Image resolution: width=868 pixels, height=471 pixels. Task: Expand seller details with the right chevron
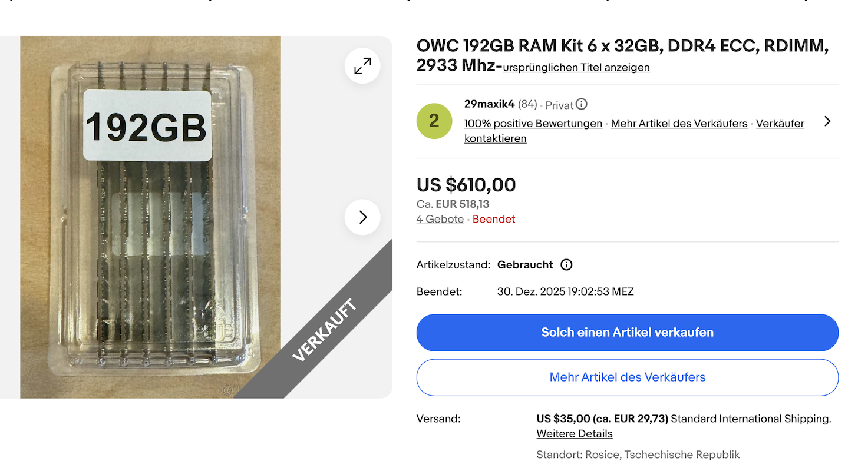coord(827,121)
